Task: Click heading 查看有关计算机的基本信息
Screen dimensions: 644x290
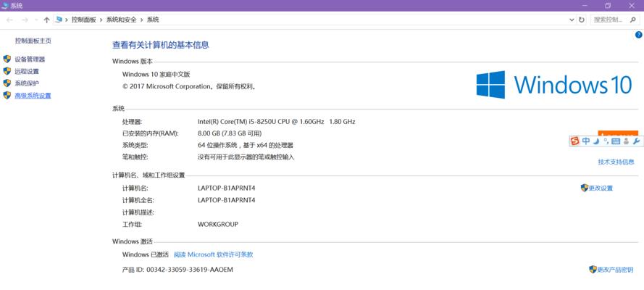Action: [161, 45]
